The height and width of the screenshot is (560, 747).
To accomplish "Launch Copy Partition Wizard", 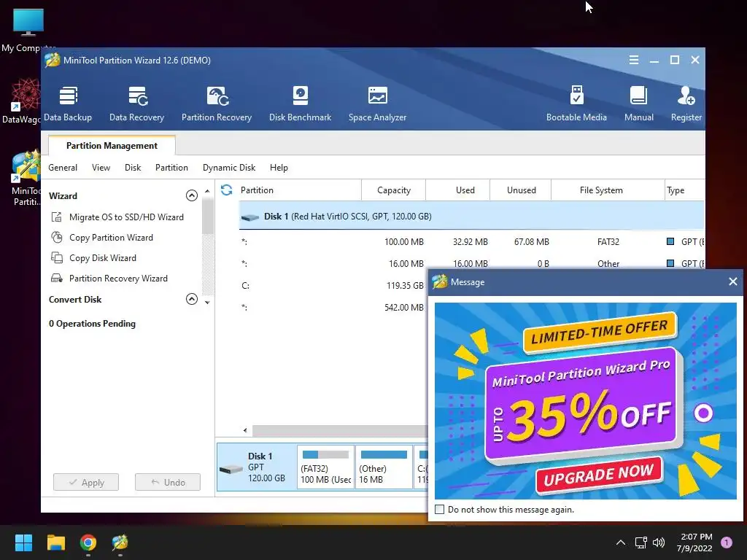I will pyautogui.click(x=102, y=238).
